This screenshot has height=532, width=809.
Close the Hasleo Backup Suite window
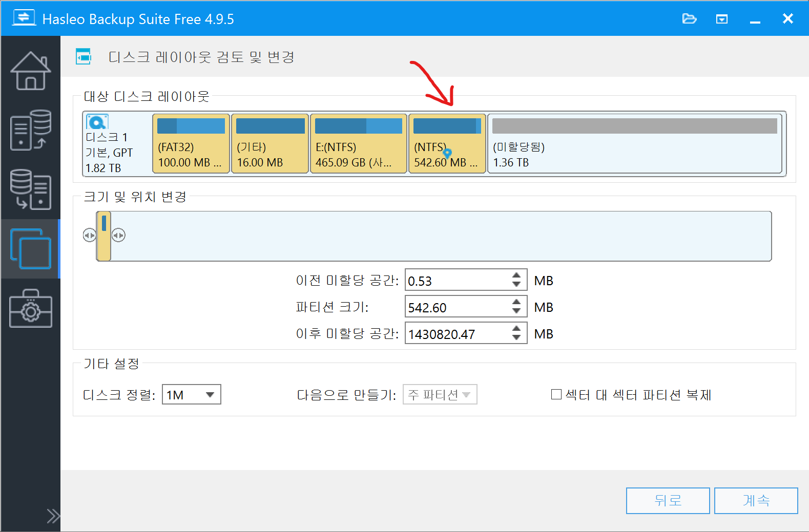[788, 19]
